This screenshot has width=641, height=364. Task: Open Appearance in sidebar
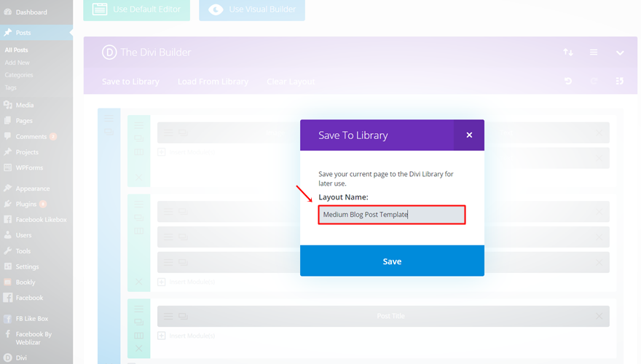coord(33,189)
